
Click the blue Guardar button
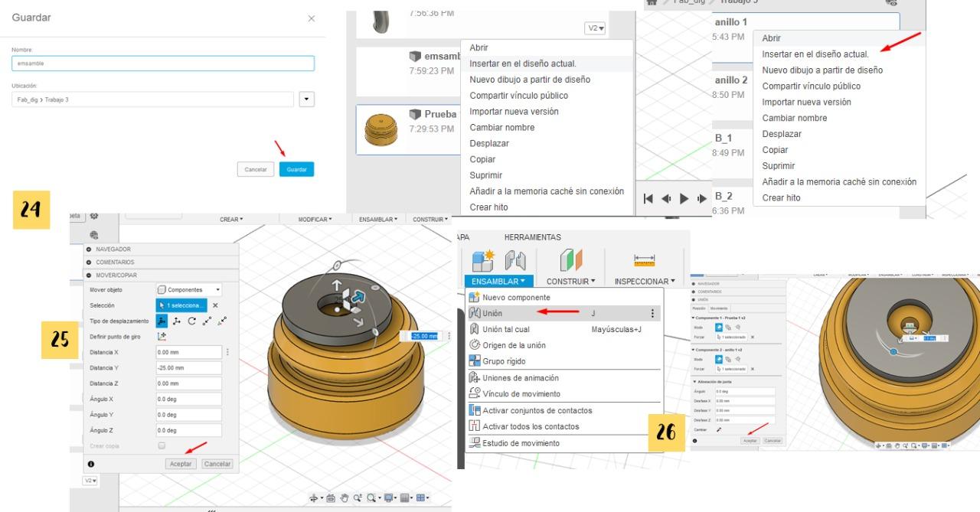296,169
